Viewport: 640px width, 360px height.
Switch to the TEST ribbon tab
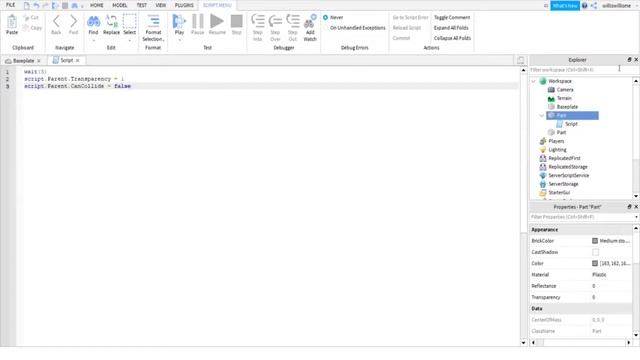(142, 5)
